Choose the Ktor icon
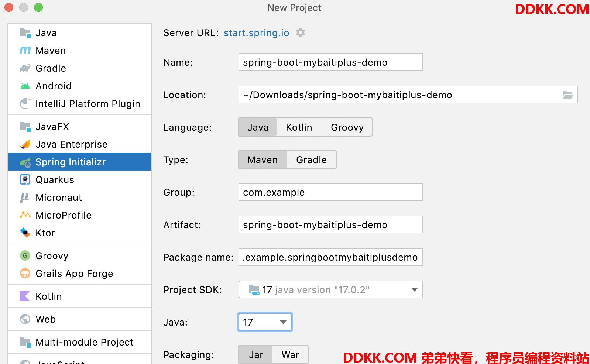590x364 pixels. pyautogui.click(x=25, y=233)
